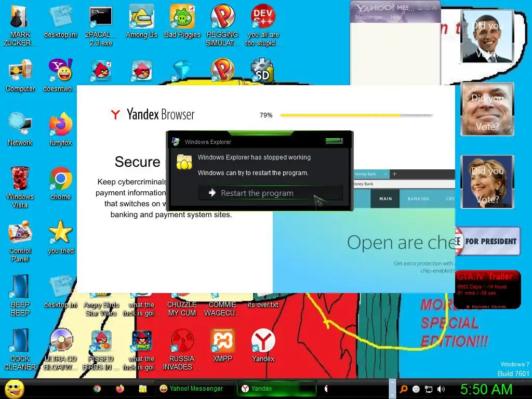Screen dimensions: 532x399
Task: Click the green button in Windows Explorer dialog title
Action: (334, 140)
